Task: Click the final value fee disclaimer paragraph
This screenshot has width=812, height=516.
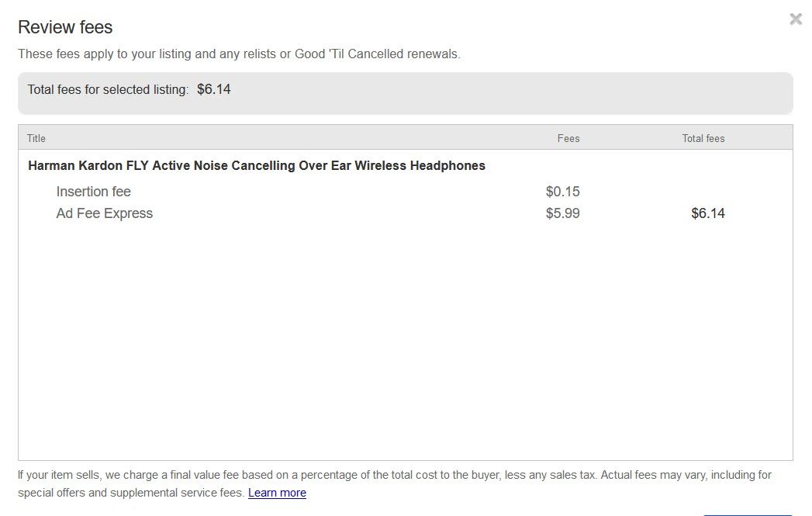Action: pos(395,484)
